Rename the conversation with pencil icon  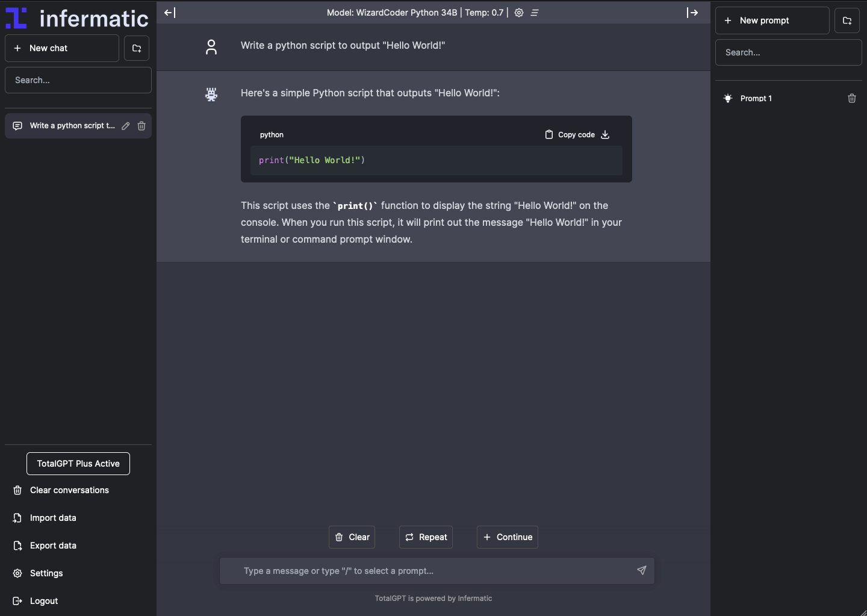126,126
